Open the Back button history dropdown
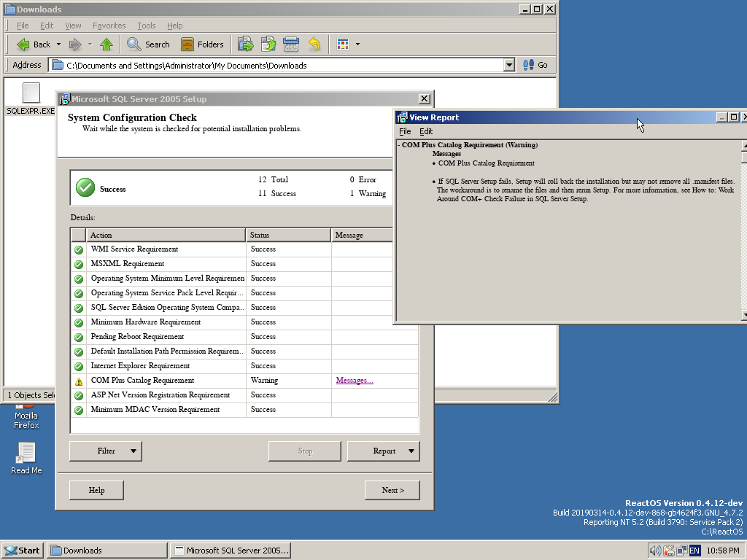The width and height of the screenshot is (747, 560). [58, 44]
